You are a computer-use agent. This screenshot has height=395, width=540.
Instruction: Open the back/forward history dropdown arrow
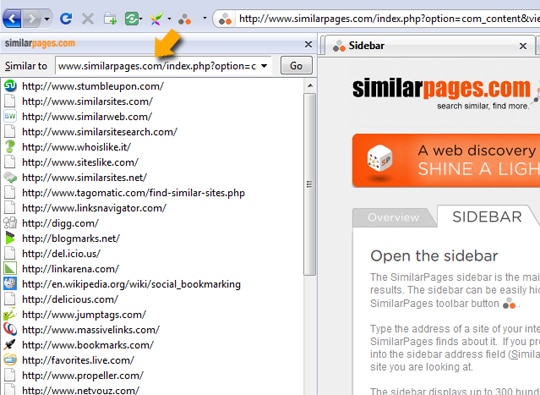[x=47, y=18]
